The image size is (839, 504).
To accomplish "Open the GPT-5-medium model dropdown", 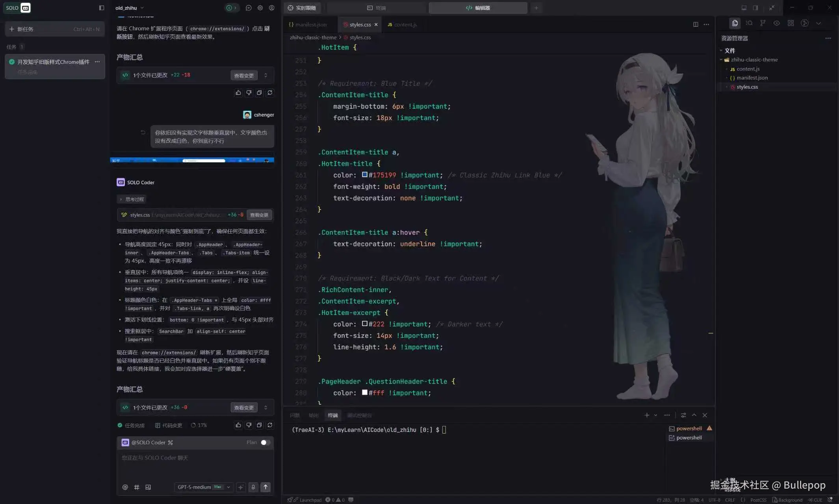I will (203, 487).
